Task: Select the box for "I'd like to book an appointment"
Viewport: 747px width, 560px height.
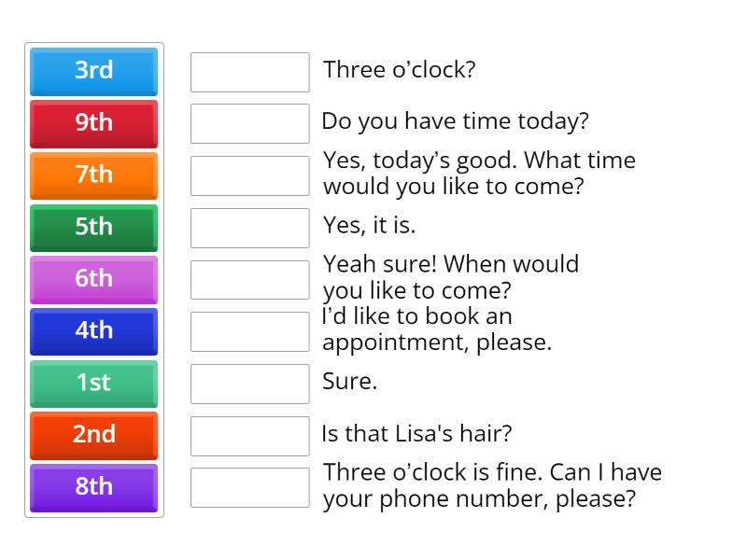Action: (x=249, y=331)
